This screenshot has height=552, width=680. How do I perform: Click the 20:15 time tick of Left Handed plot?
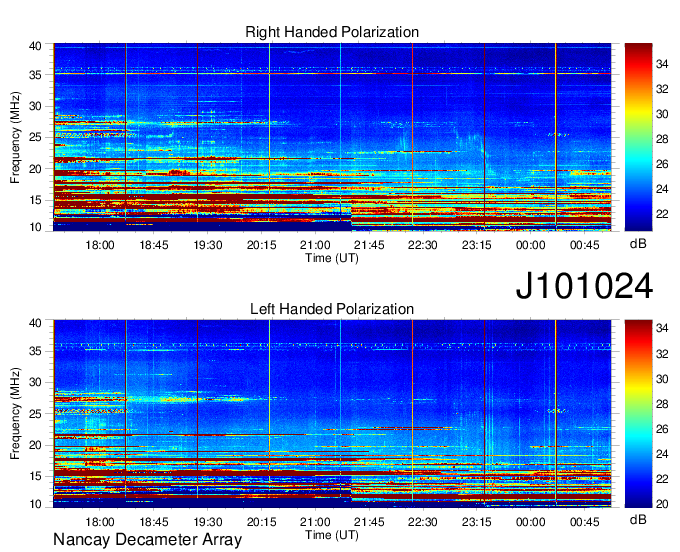[x=261, y=522]
